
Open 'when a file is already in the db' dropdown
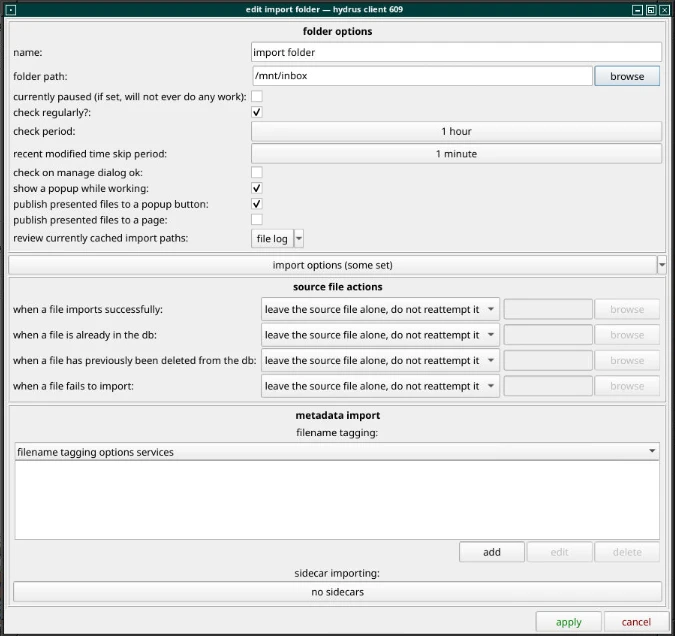380,335
